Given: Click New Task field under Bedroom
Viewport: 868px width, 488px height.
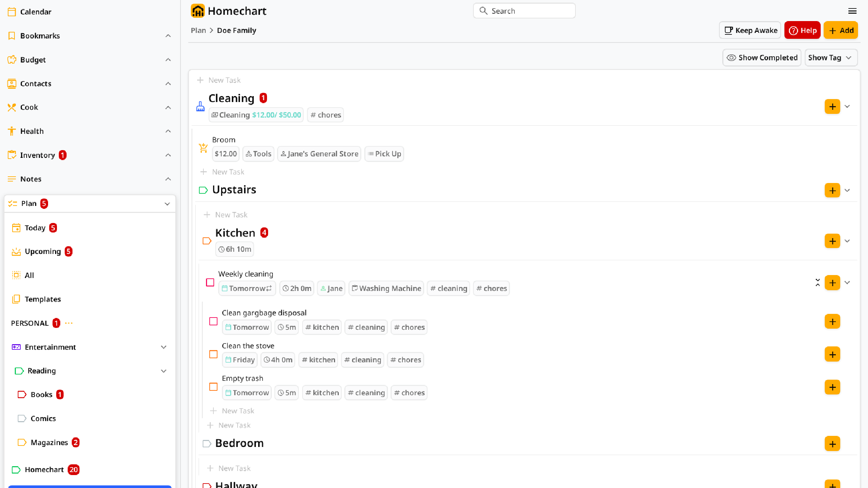Looking at the screenshot, I should point(234,468).
